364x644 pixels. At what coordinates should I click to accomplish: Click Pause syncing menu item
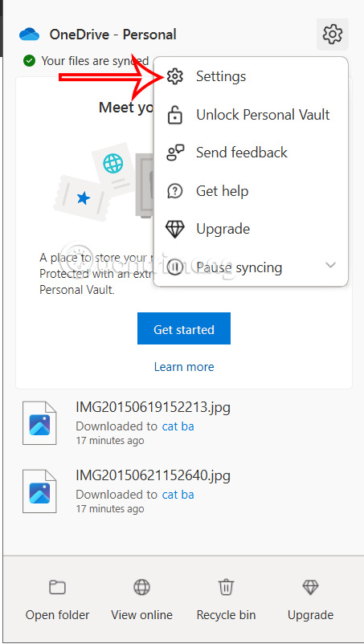(251, 267)
